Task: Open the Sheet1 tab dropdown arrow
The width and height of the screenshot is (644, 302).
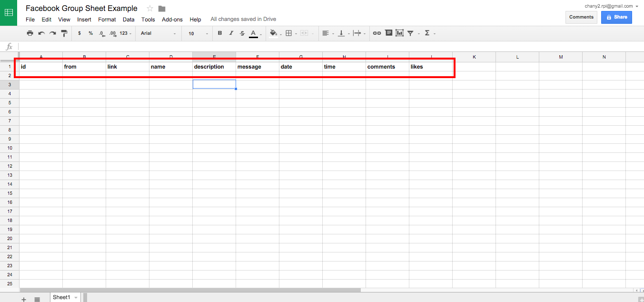Action: click(76, 298)
